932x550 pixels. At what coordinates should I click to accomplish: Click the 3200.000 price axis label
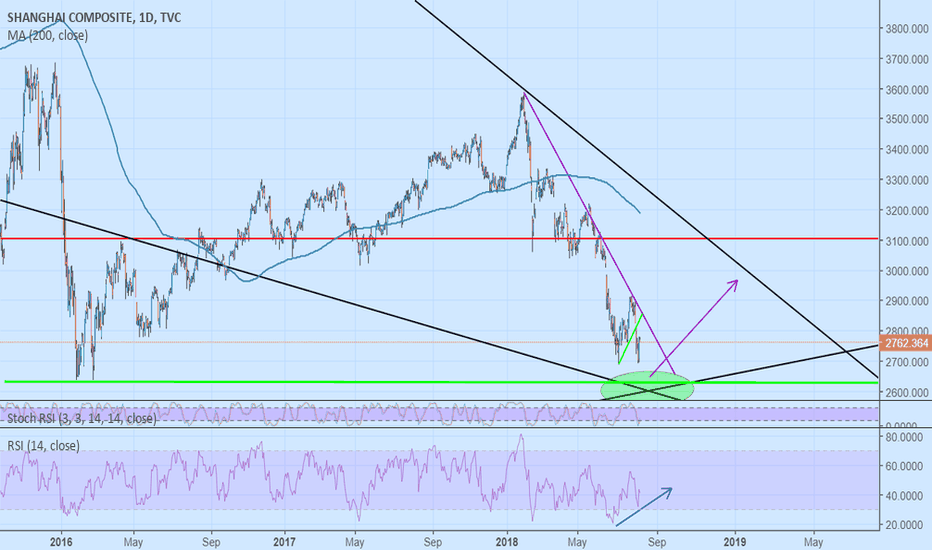point(906,210)
